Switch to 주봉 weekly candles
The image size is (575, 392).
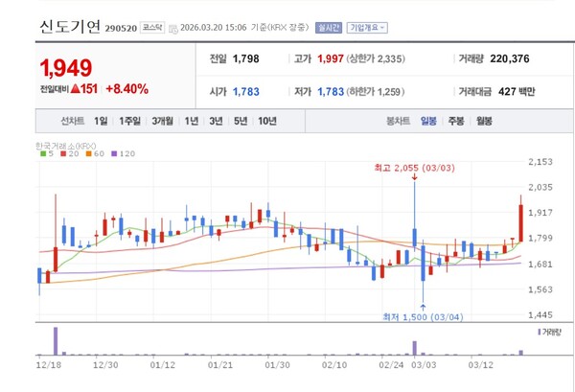(x=456, y=121)
